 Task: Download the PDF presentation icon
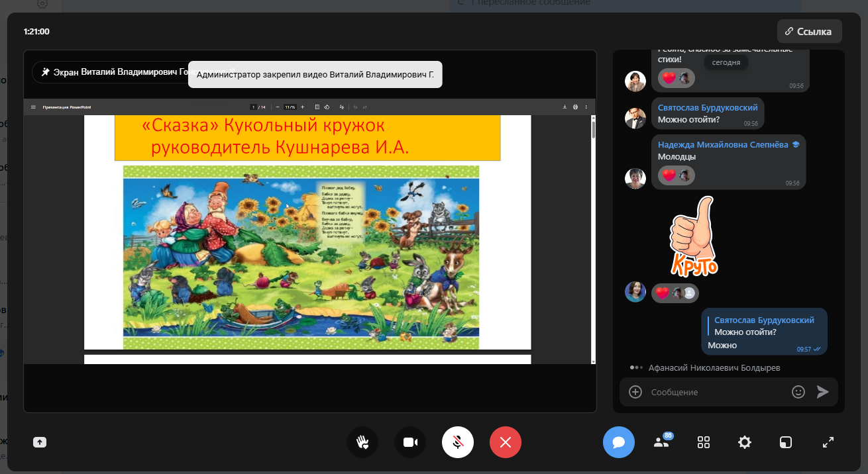[565, 107]
